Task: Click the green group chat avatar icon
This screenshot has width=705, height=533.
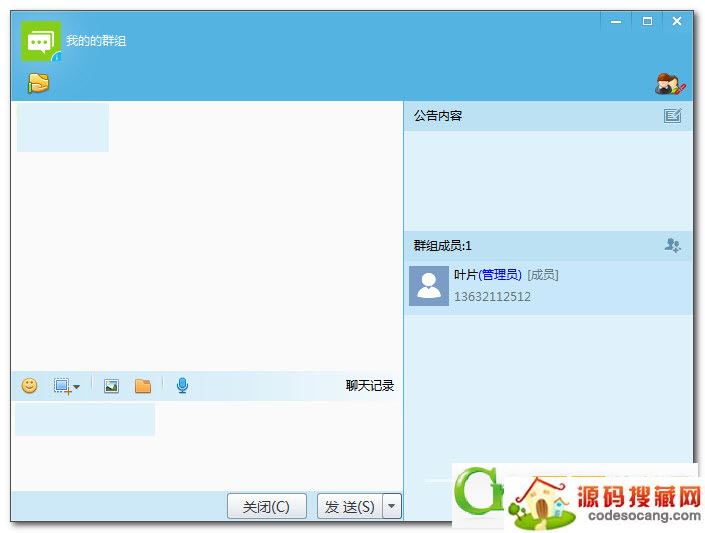Action: click(41, 41)
